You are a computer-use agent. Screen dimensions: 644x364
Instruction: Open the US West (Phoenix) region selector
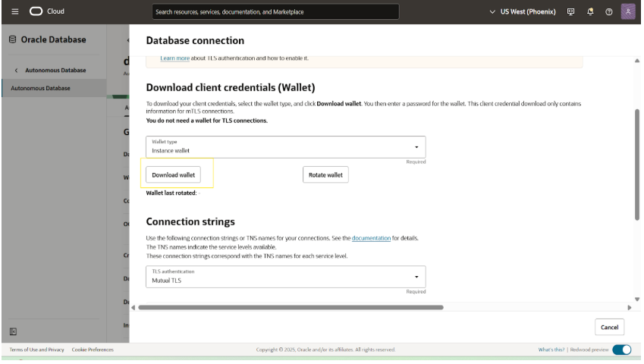[522, 12]
